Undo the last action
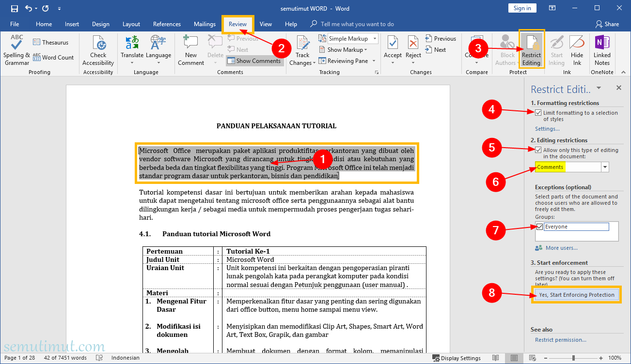This screenshot has height=364, width=631. [x=29, y=8]
